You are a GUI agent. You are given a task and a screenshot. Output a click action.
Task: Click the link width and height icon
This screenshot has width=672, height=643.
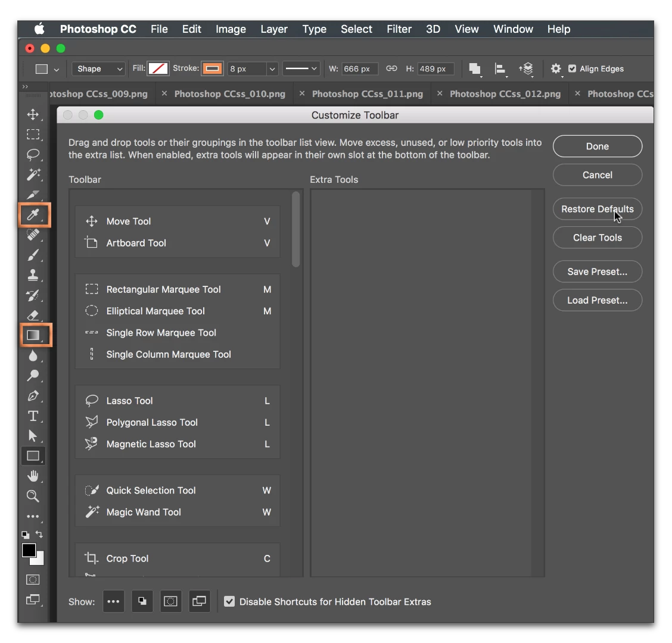[391, 68]
